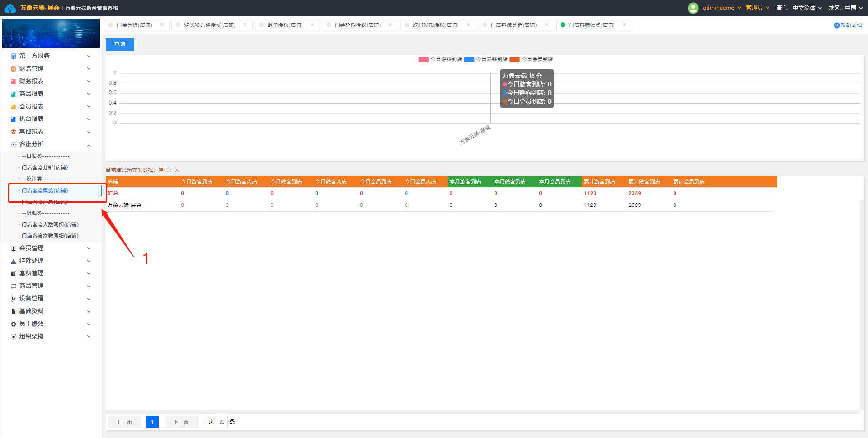Toggle 今日游客到店 legend series
Screen dimensions: 868x438
pos(440,59)
